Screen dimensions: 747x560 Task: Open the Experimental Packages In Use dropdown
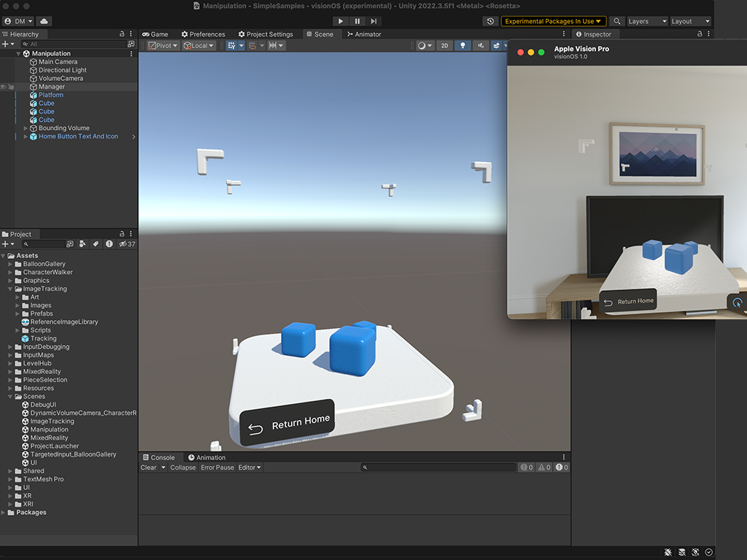(x=553, y=21)
